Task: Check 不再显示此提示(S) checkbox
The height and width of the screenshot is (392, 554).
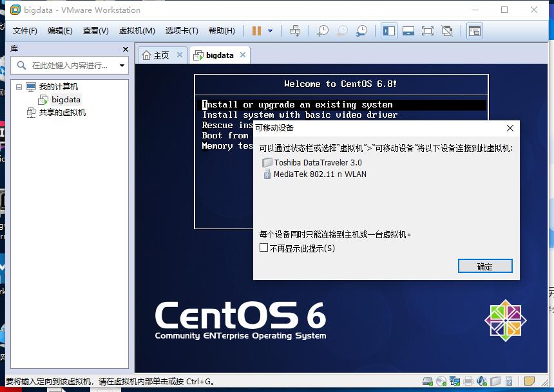Action: coord(263,248)
